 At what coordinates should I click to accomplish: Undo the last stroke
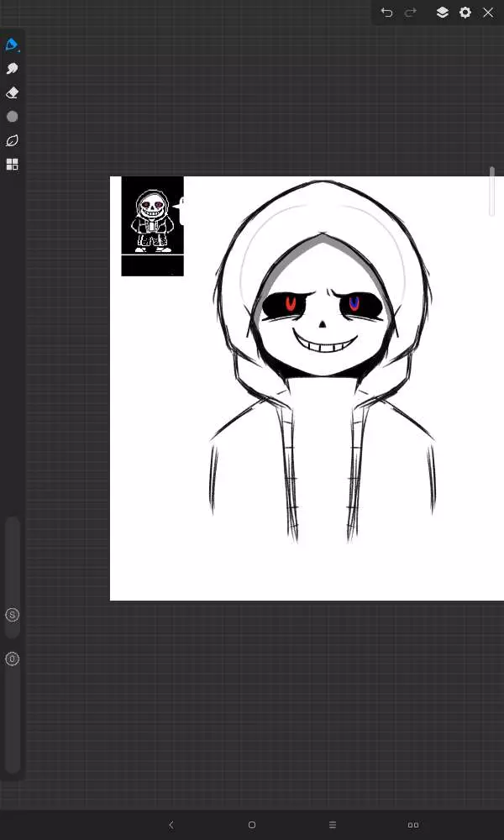386,13
